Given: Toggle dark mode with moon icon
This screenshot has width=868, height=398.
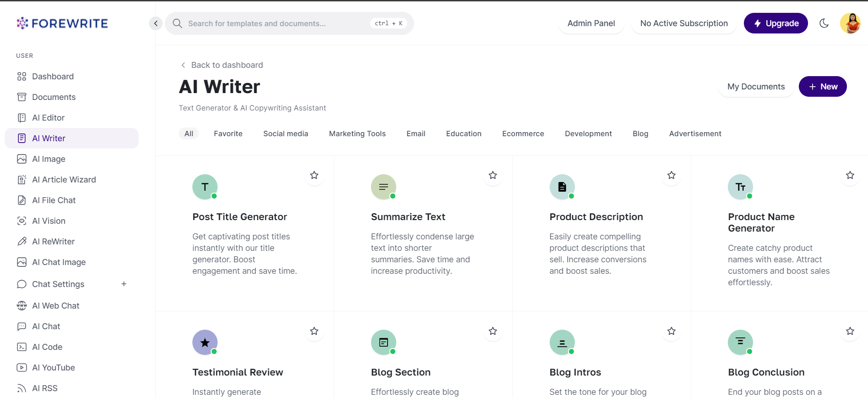Looking at the screenshot, I should pyautogui.click(x=824, y=23).
